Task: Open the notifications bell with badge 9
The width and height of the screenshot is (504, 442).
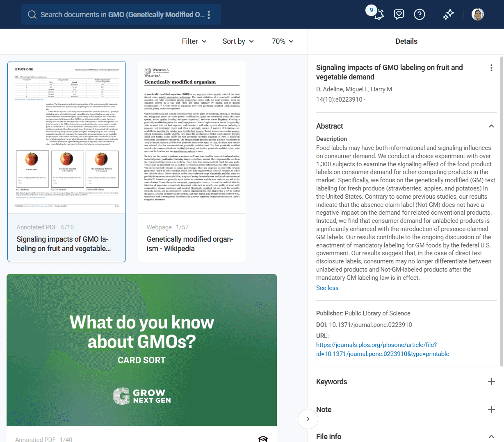Action: [379, 15]
